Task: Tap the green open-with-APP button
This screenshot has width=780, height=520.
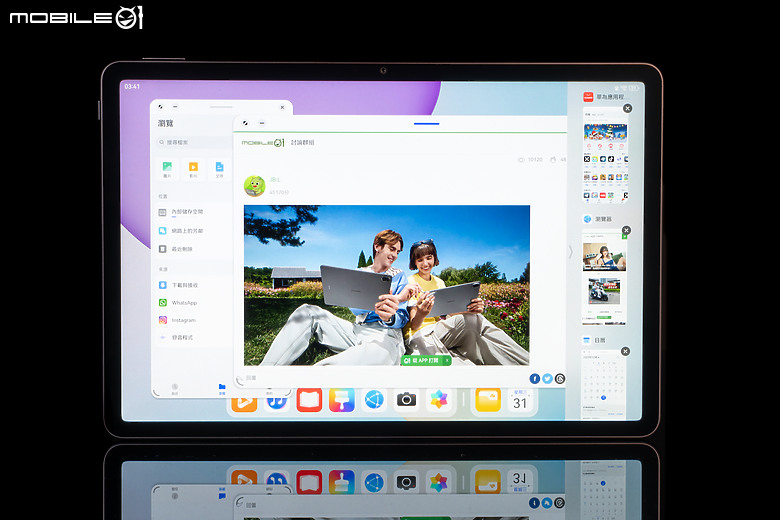Action: click(422, 360)
